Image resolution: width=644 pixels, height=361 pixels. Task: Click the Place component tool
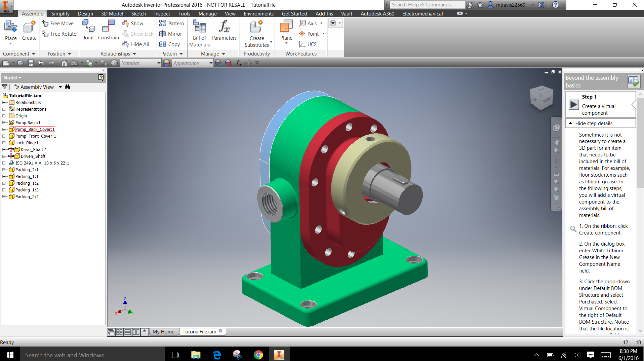coord(11,31)
